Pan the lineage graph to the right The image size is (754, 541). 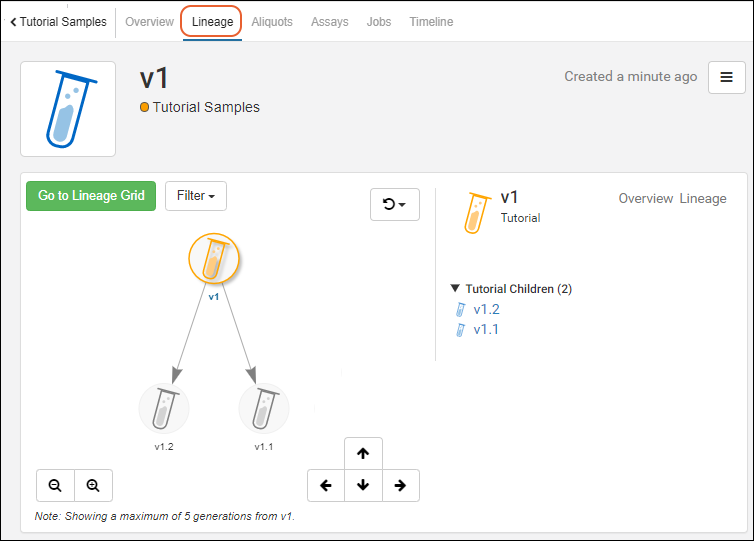pos(400,485)
